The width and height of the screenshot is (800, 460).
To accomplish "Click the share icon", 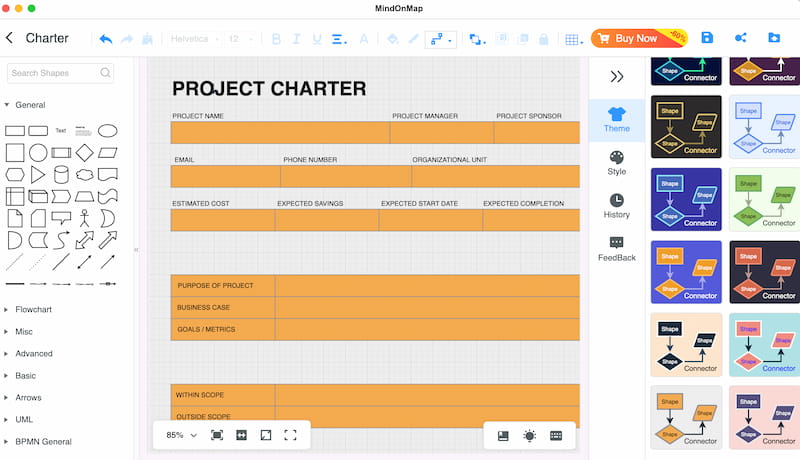I will 740,38.
